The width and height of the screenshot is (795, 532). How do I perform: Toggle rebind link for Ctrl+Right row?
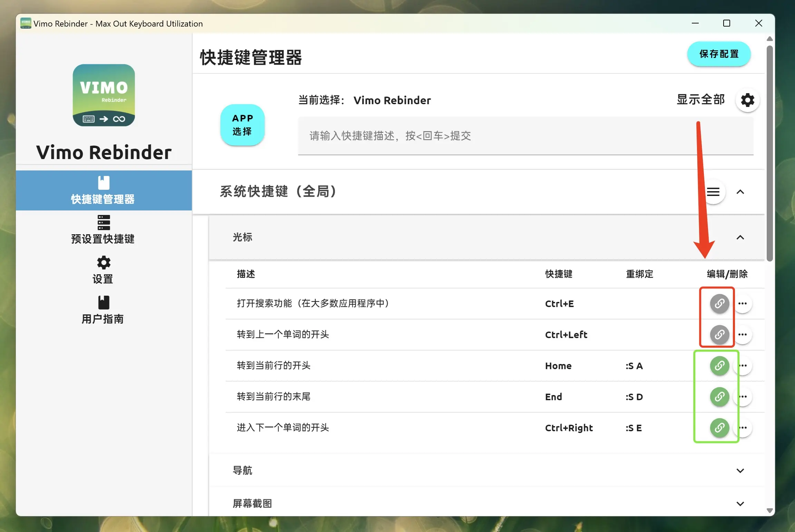[x=719, y=428]
